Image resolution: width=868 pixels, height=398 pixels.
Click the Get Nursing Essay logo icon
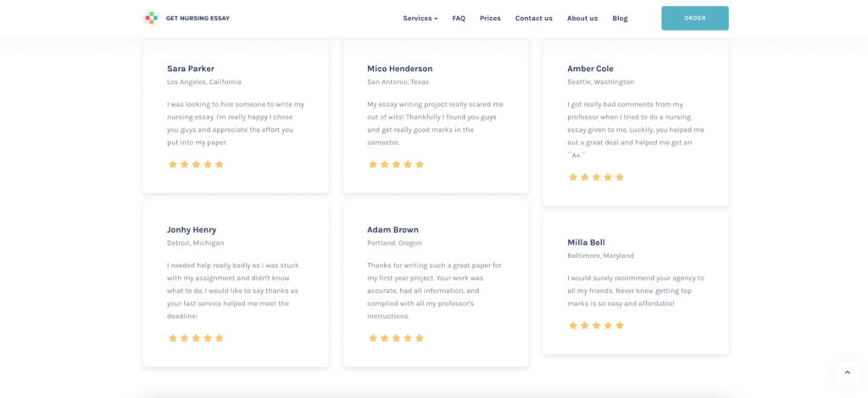coord(151,19)
